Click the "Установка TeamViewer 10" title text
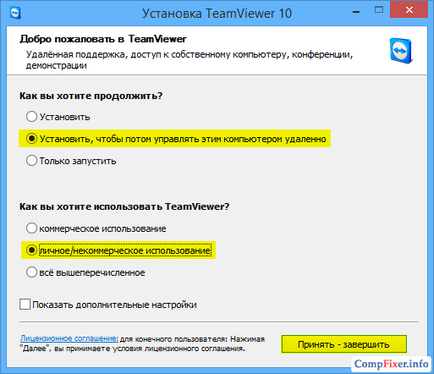Image resolution: width=434 pixels, height=374 pixels. [x=217, y=13]
